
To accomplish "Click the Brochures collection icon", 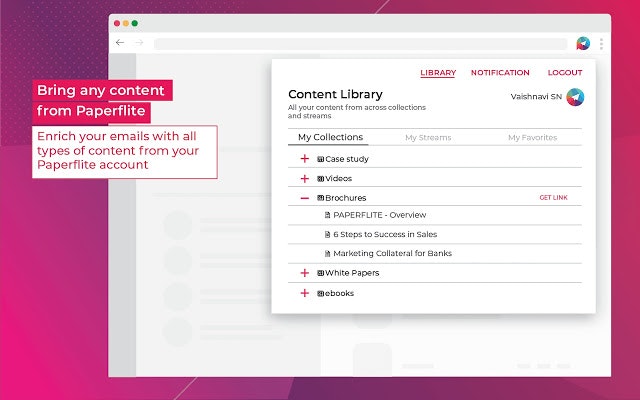I will point(320,198).
